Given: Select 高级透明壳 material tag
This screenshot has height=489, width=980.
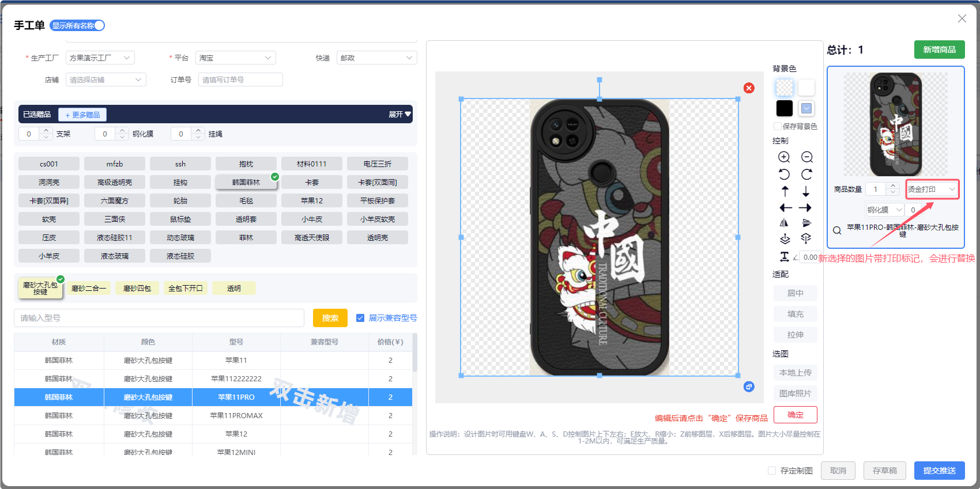Looking at the screenshot, I should click(115, 182).
